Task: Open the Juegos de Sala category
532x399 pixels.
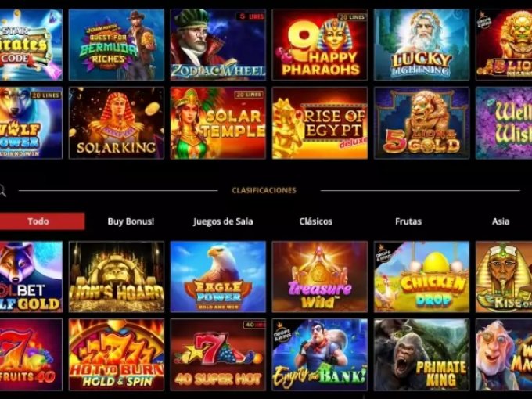Action: click(223, 221)
